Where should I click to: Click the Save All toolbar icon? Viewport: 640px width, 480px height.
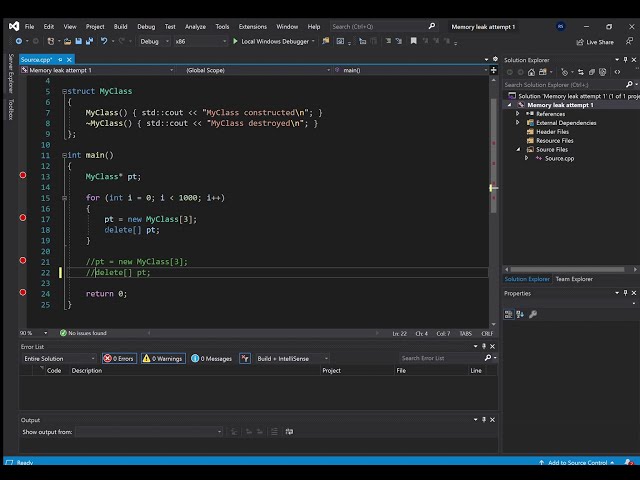pyautogui.click(x=89, y=41)
